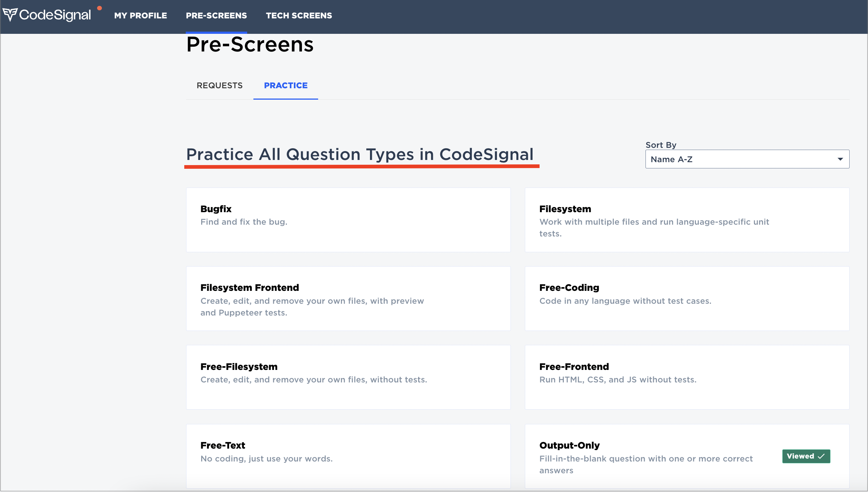Open the Filesystem practice card
Screen dimensions: 868x492
pos(687,220)
